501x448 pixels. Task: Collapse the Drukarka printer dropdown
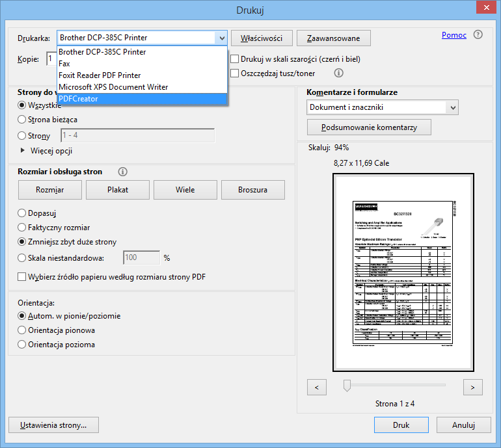pos(221,38)
